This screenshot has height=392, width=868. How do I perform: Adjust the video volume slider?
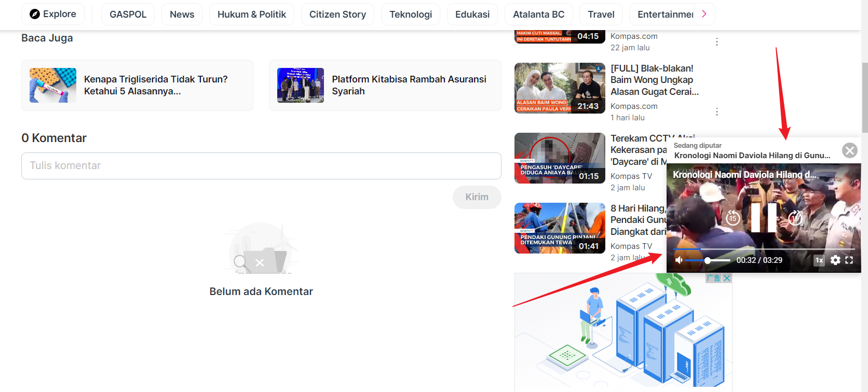tap(707, 260)
